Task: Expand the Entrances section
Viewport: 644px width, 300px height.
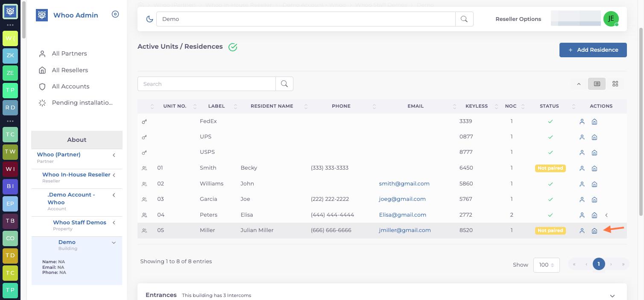Action: (x=612, y=296)
